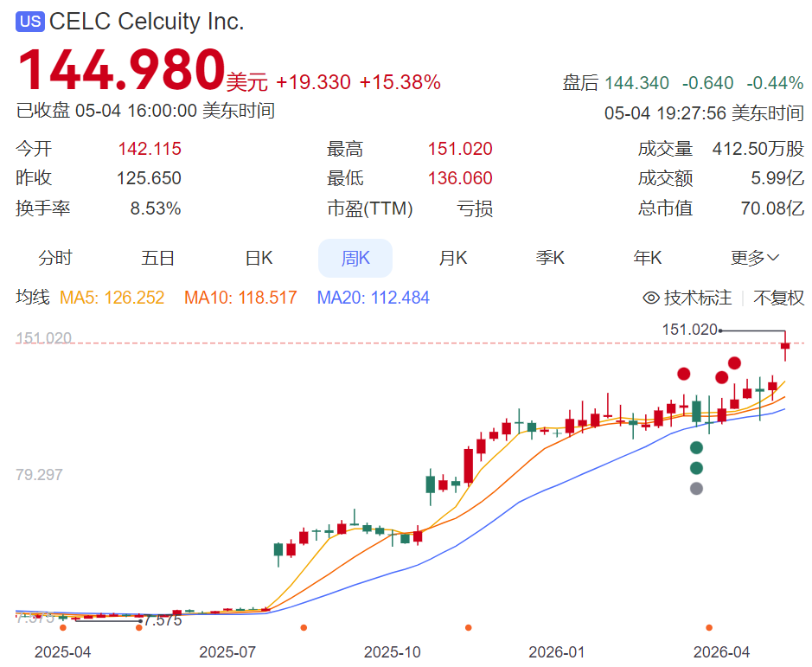812x667 pixels.
Task: Click the +15.38% change percentage
Action: click(x=400, y=83)
